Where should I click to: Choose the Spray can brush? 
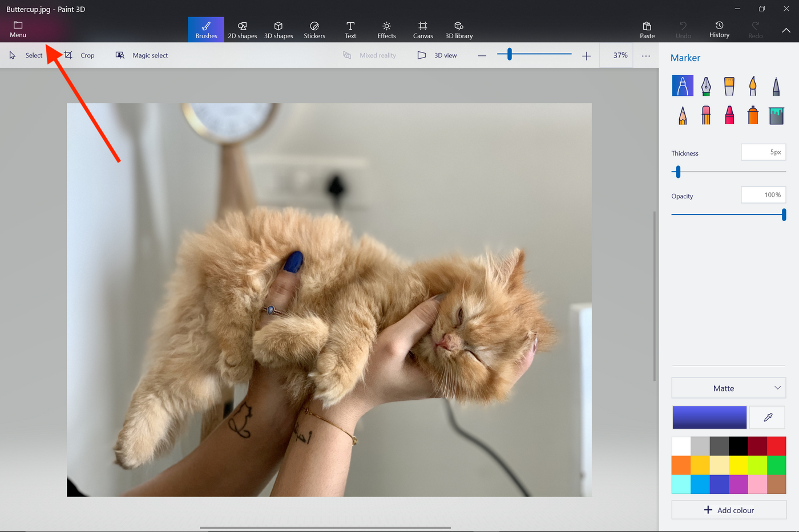point(752,115)
